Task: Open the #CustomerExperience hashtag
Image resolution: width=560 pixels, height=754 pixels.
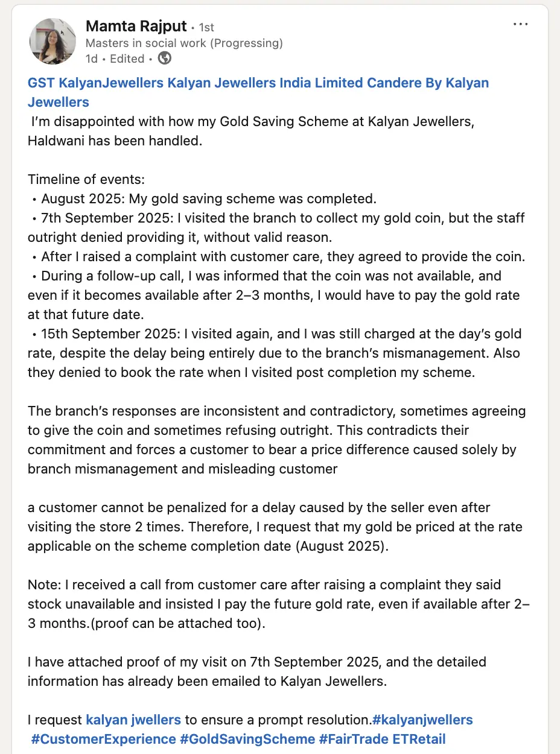Action: (x=103, y=739)
